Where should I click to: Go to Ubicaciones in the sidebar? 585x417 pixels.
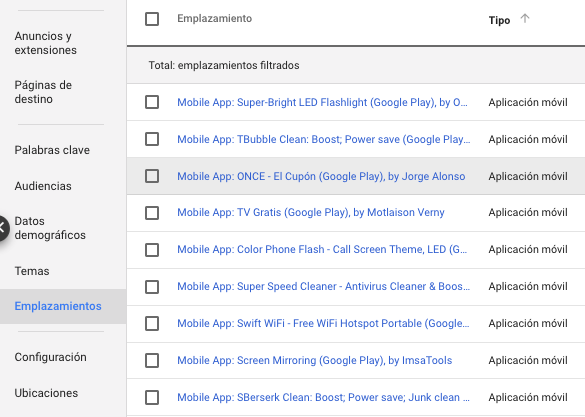[46, 393]
